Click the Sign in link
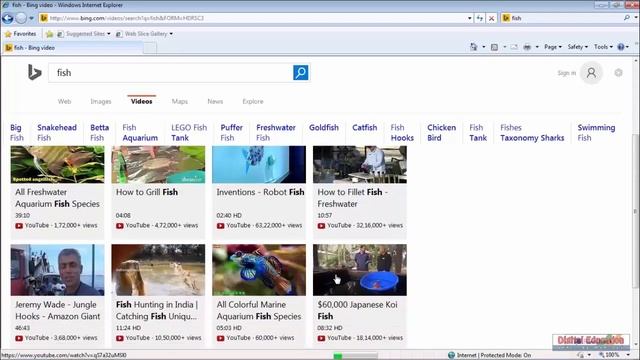Screen dimensions: 640x360 coord(567,73)
